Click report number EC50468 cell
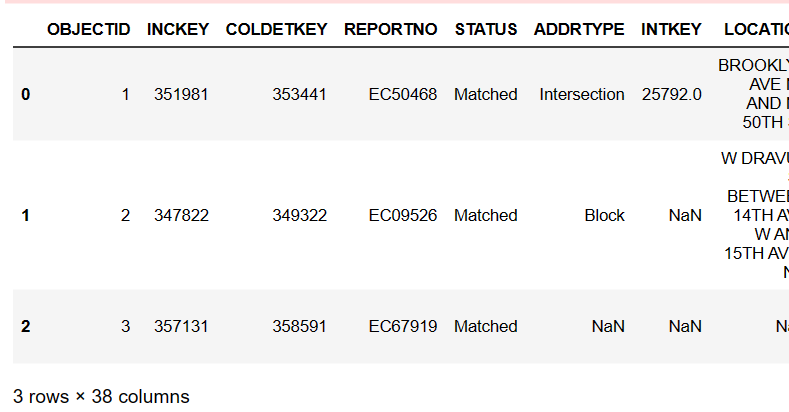This screenshot has width=789, height=412. (x=403, y=94)
